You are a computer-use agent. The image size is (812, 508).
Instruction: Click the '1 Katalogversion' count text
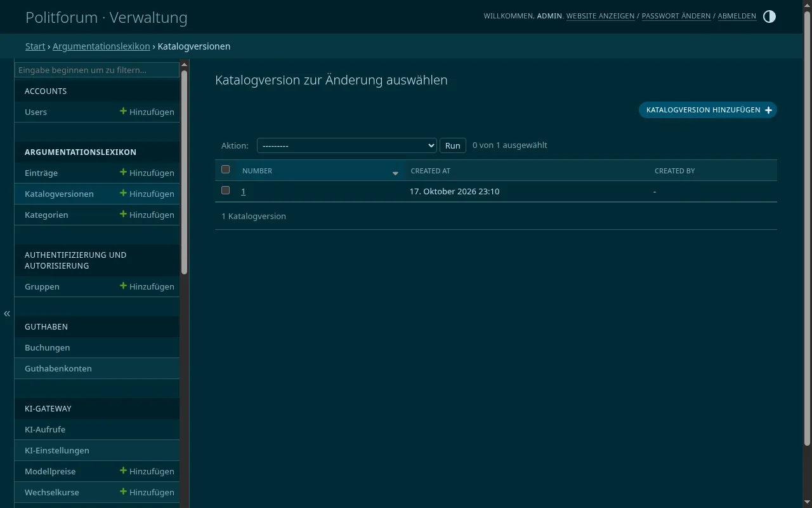(254, 216)
